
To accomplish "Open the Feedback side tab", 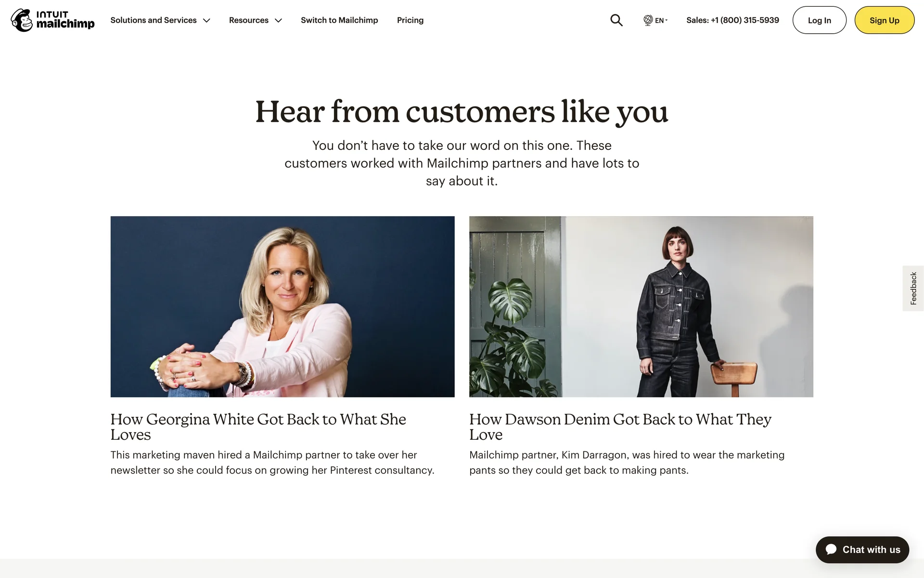I will tap(913, 288).
